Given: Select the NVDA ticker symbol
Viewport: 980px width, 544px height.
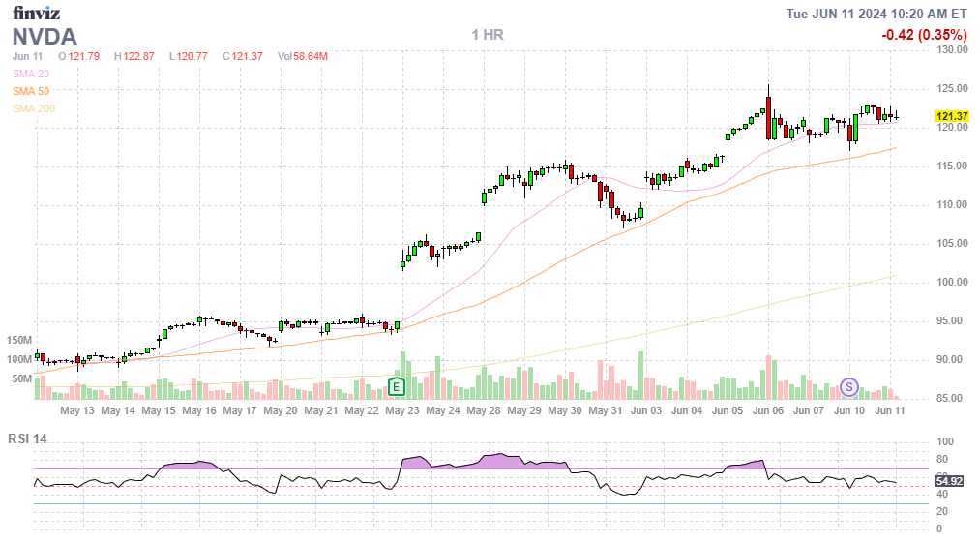Looking at the screenshot, I should point(45,36).
